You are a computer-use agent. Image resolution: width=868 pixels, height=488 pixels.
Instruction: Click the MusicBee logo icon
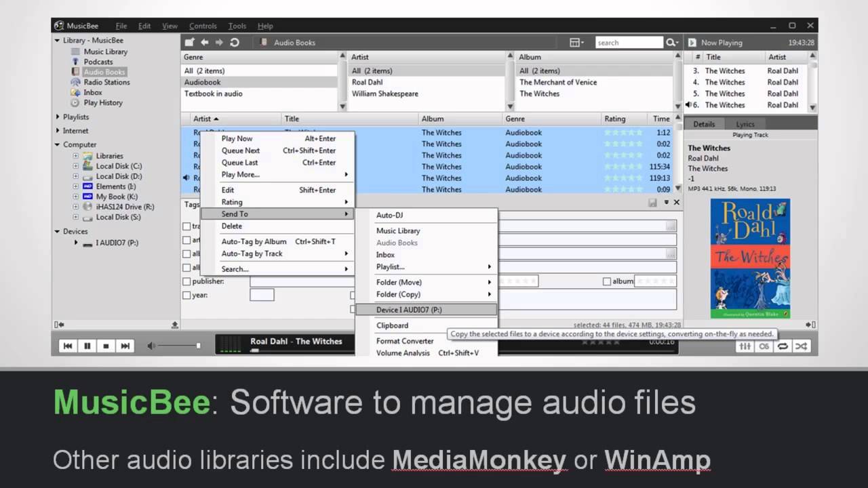click(x=59, y=26)
